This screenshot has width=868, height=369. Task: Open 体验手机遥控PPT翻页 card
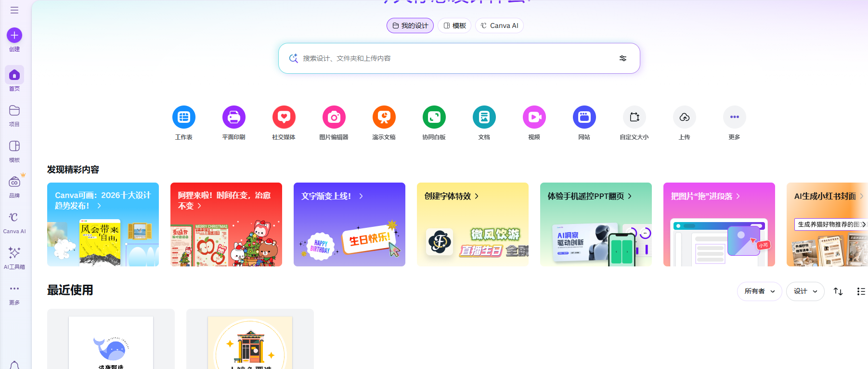pyautogui.click(x=596, y=224)
